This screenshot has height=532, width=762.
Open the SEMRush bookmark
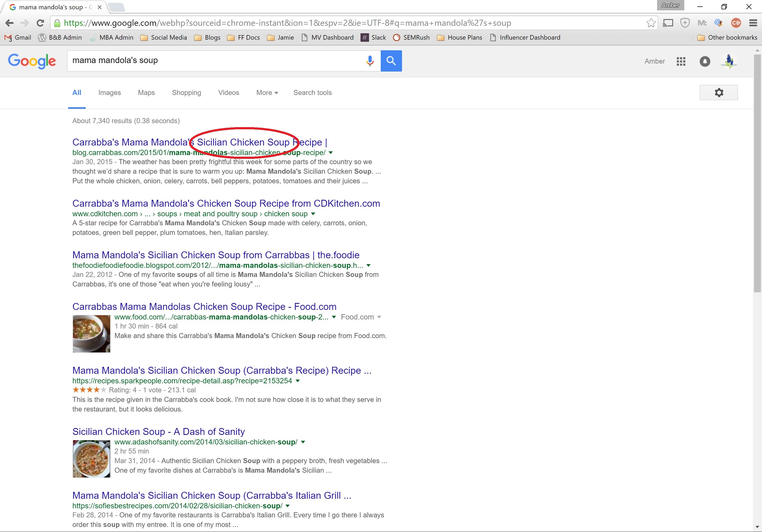[x=411, y=38]
